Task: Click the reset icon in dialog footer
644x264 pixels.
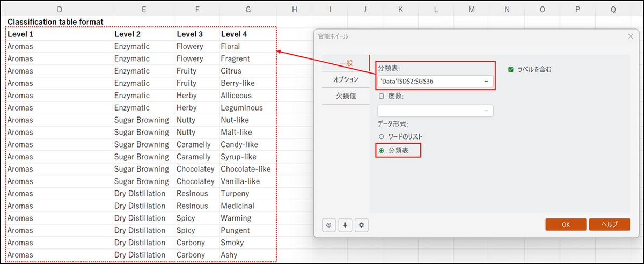Action: pos(329,225)
